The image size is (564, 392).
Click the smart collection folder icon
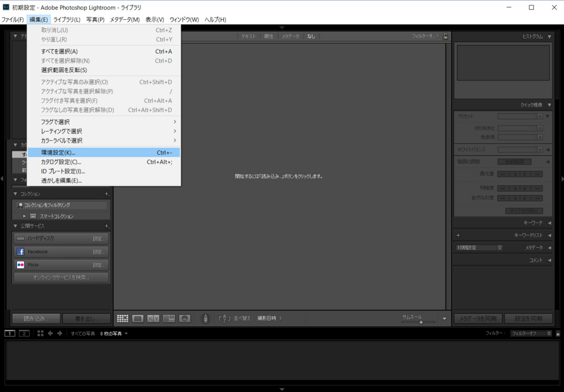pos(33,216)
